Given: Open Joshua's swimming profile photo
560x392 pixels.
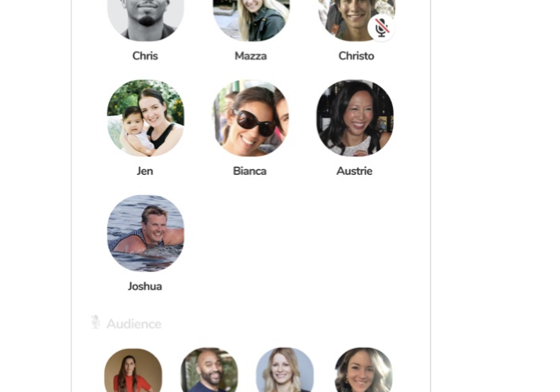Looking at the screenshot, I should (146, 234).
